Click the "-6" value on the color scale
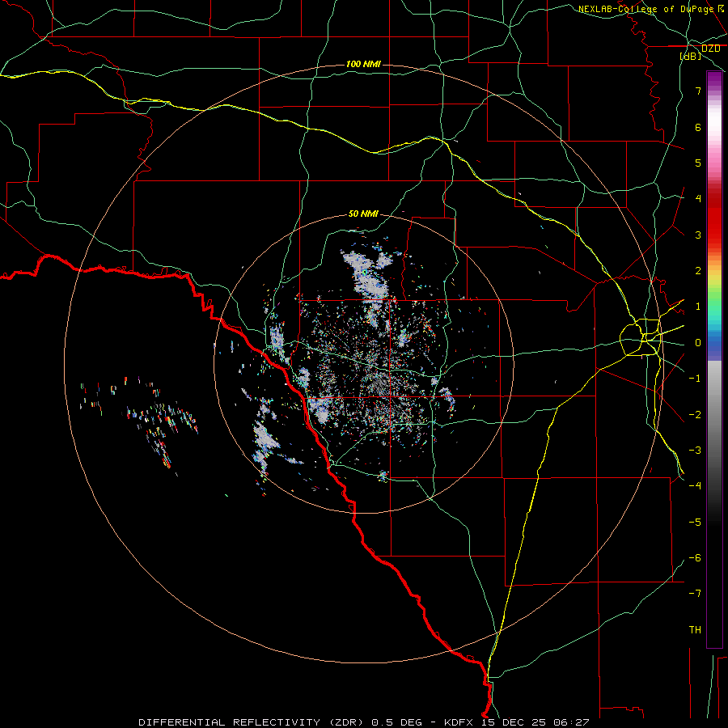This screenshot has height=728, width=728. point(695,558)
